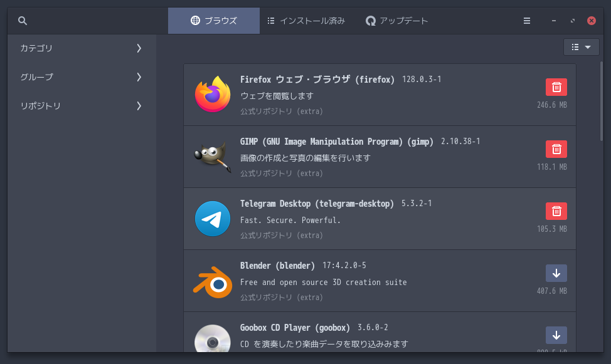Open the list view mode dropdown

[581, 47]
